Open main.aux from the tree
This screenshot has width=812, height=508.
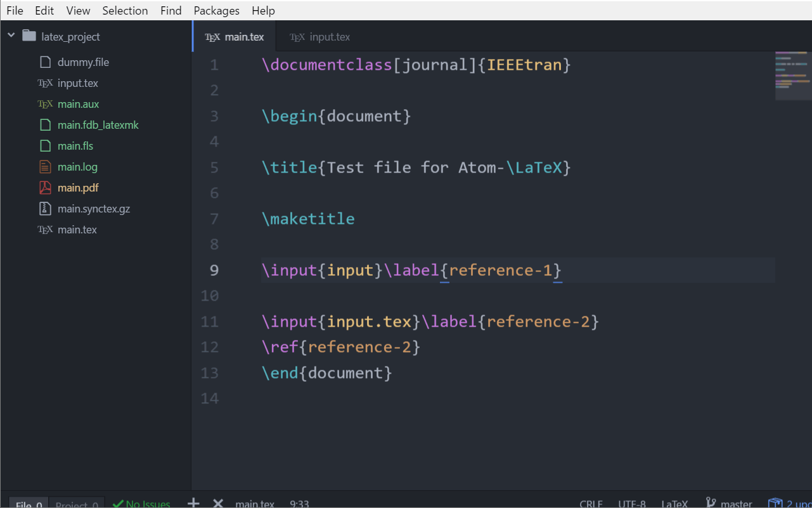coord(78,104)
